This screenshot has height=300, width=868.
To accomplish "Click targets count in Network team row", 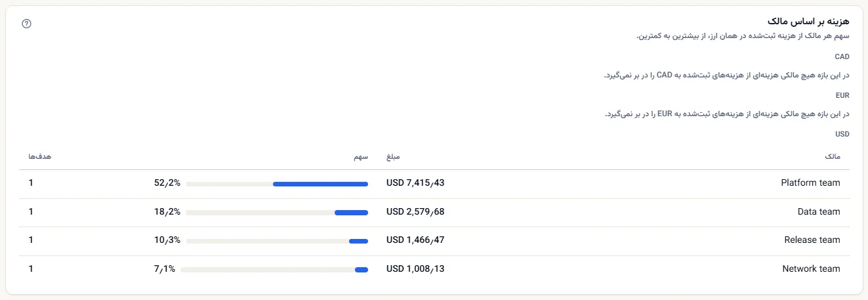I will click(31, 269).
